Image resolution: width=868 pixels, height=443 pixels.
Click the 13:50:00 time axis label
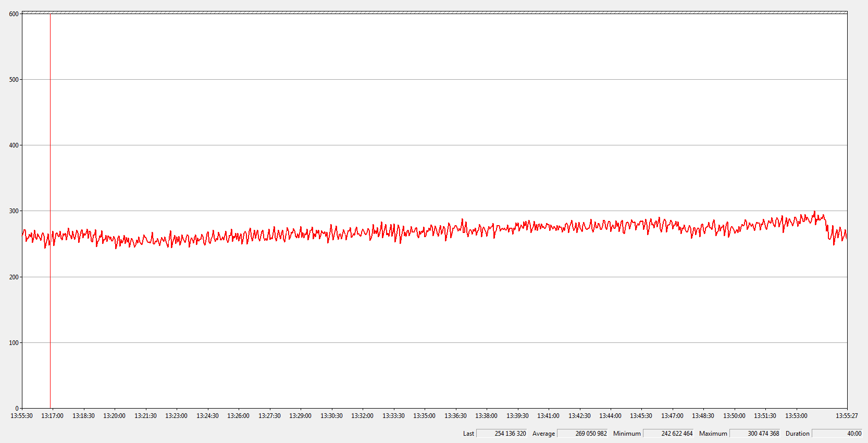[734, 416]
